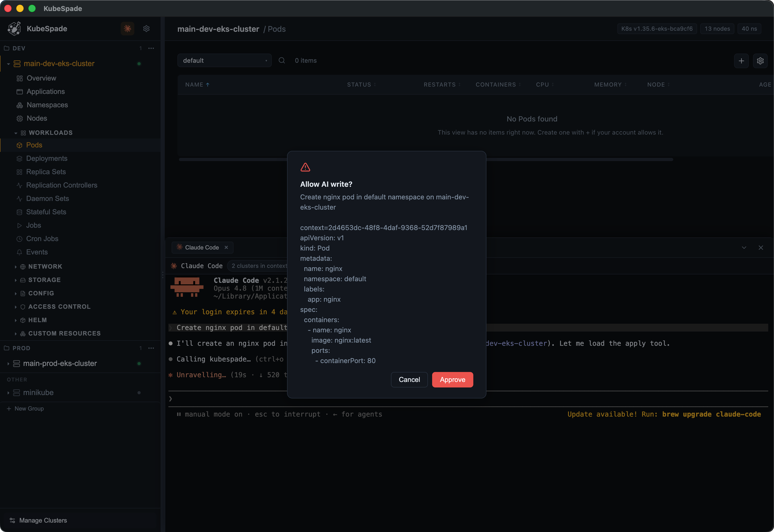Open the default namespace dropdown
The height and width of the screenshot is (532, 774).
224,61
